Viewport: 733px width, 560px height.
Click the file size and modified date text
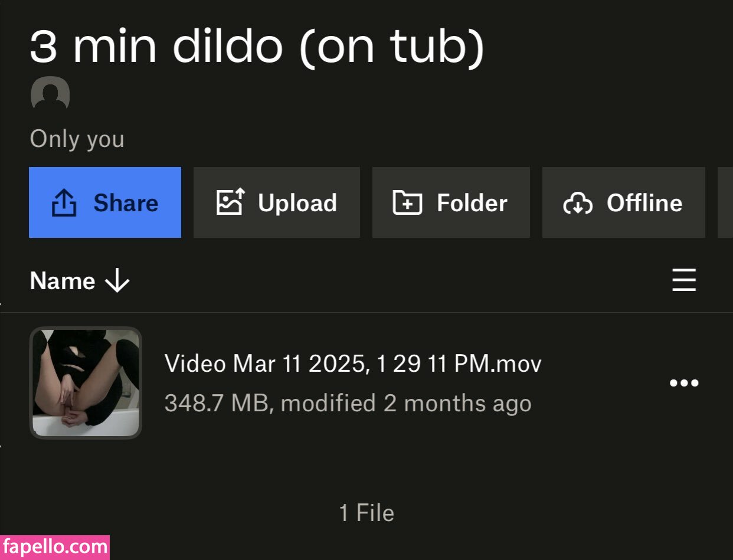348,404
